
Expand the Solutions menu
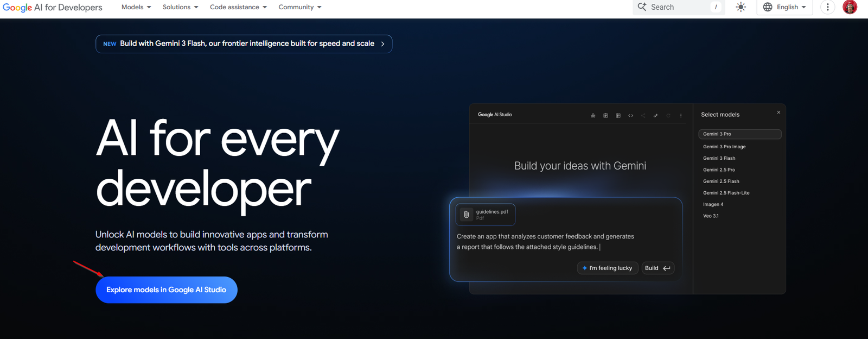180,7
